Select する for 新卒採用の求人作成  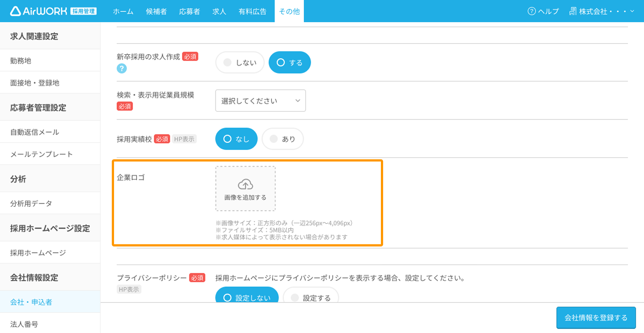pos(290,63)
